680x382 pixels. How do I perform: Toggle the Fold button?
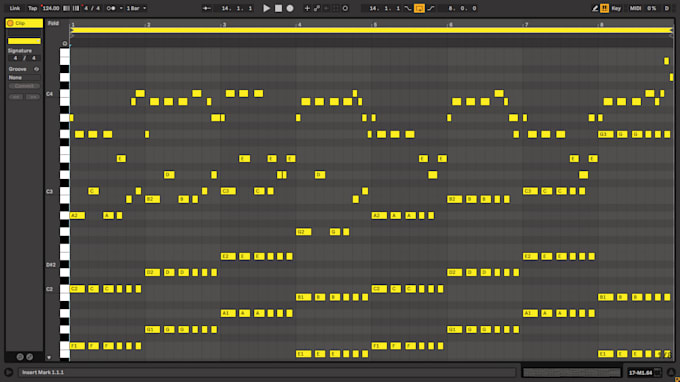pyautogui.click(x=53, y=23)
